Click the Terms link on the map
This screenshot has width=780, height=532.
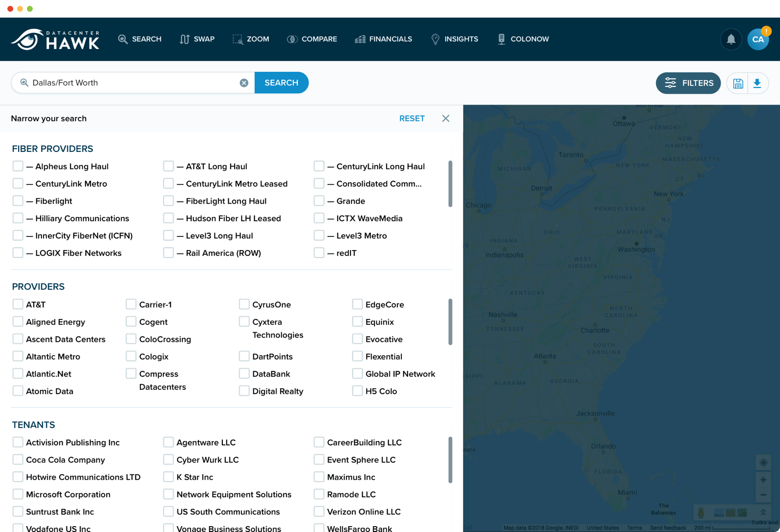pos(634,528)
